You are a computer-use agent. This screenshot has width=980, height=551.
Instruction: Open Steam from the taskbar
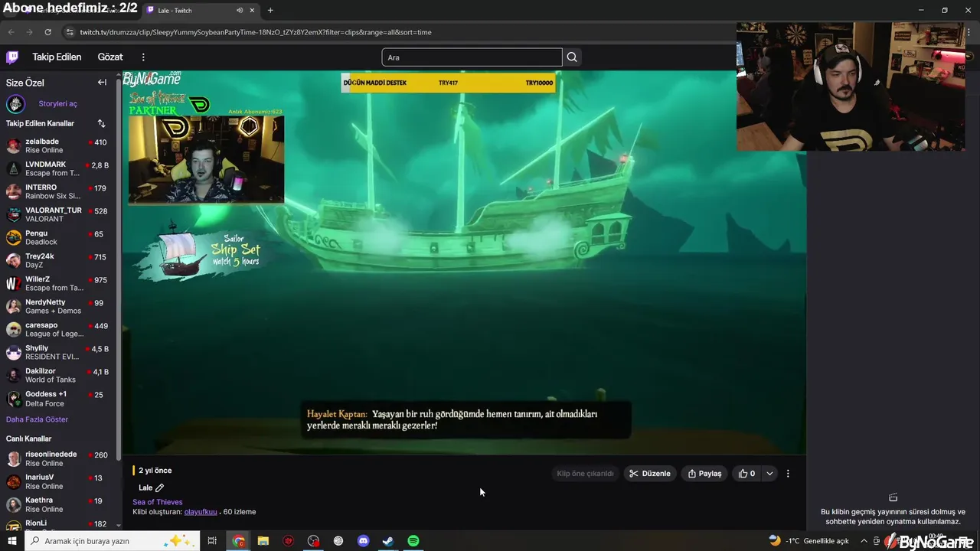point(388,541)
